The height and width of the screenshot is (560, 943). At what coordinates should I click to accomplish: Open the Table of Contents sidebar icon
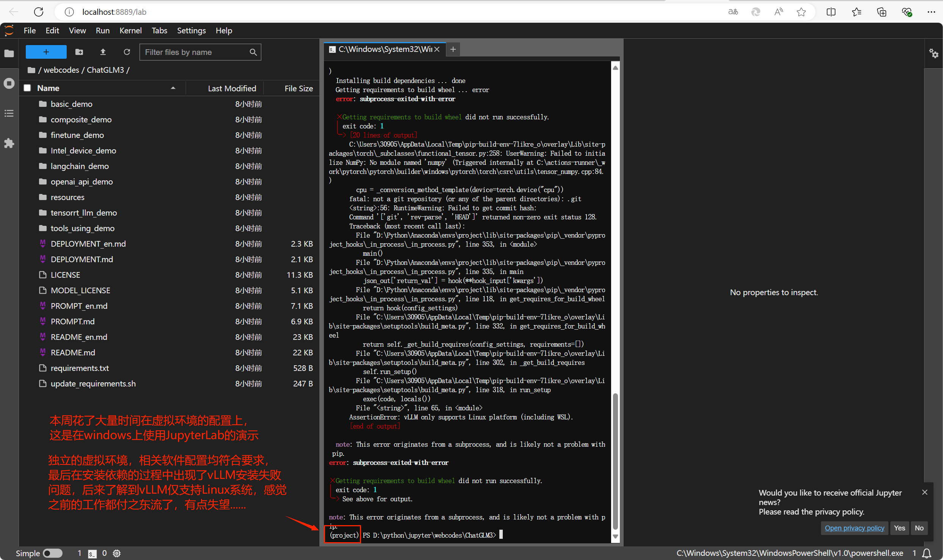click(x=9, y=113)
